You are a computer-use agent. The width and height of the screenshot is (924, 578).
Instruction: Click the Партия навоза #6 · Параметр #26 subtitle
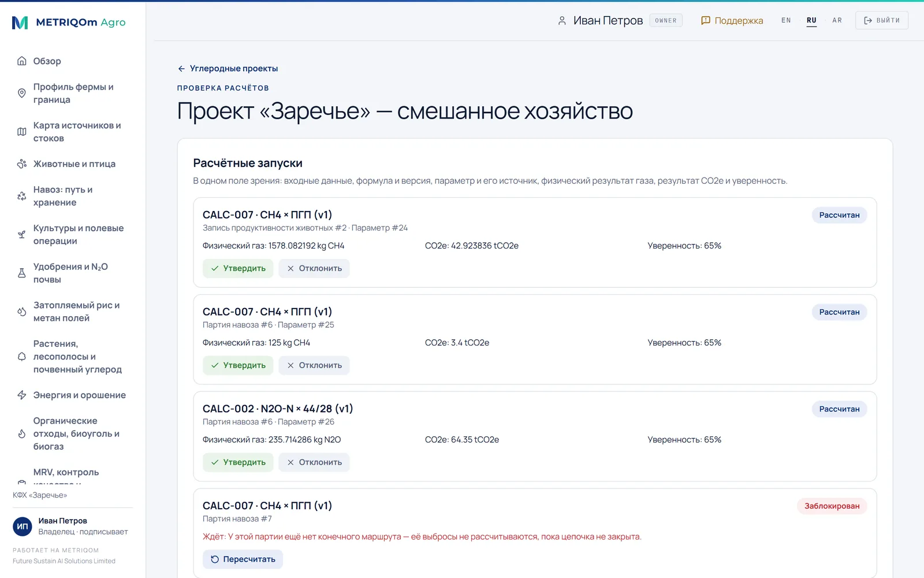click(x=269, y=422)
